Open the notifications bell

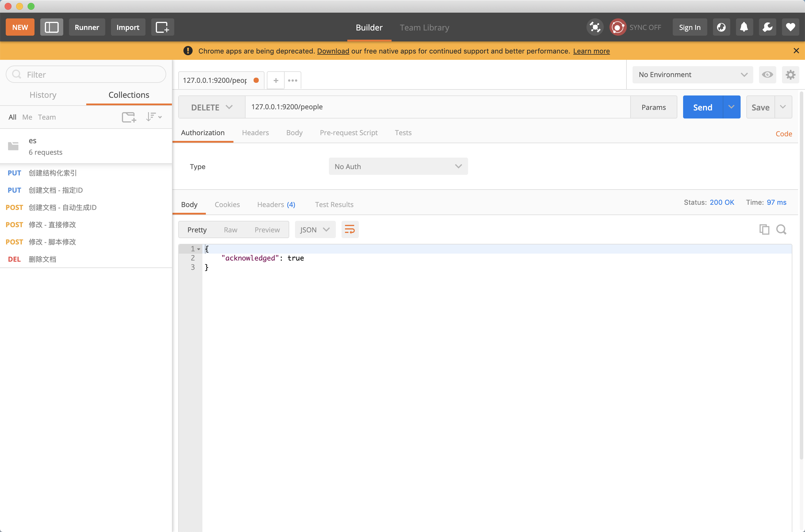point(744,27)
